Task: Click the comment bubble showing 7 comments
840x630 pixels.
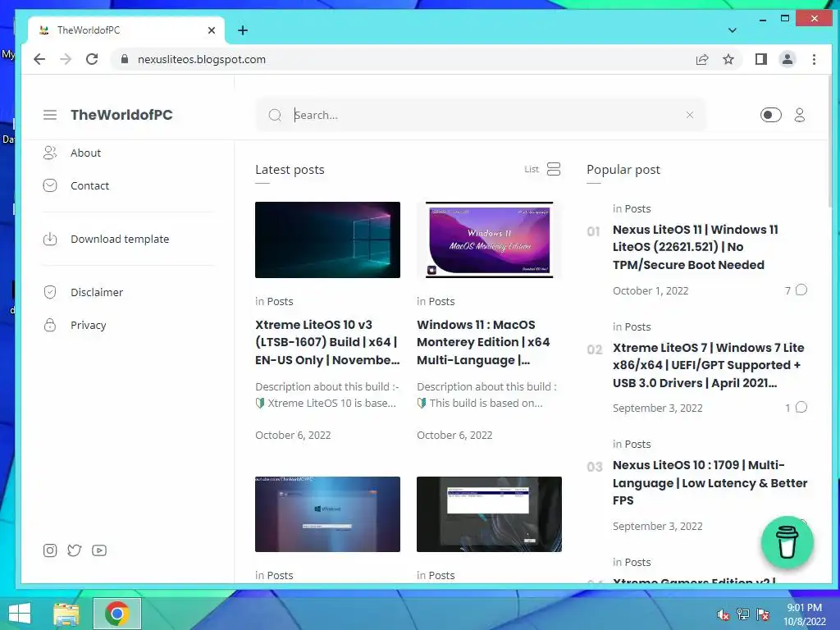Action: click(801, 290)
